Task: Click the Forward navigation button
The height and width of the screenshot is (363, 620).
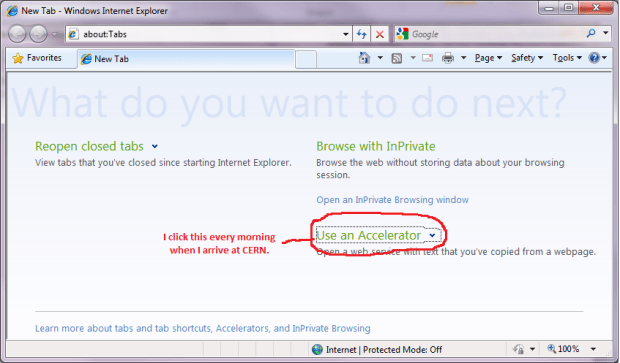Action: click(39, 34)
